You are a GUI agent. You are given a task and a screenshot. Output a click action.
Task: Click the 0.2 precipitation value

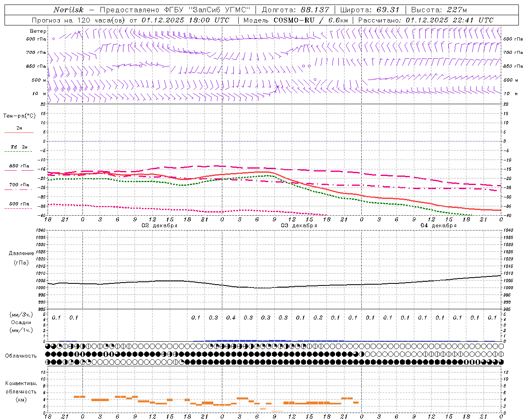[x=318, y=317]
